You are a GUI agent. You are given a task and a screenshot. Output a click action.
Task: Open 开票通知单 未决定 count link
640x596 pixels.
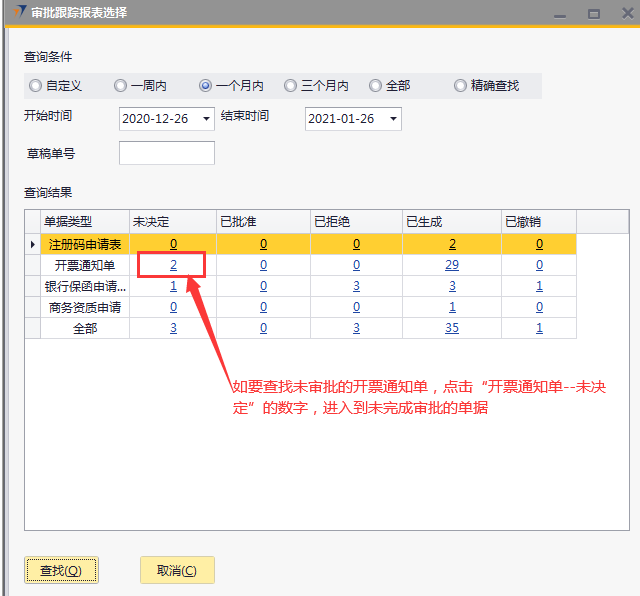173,265
